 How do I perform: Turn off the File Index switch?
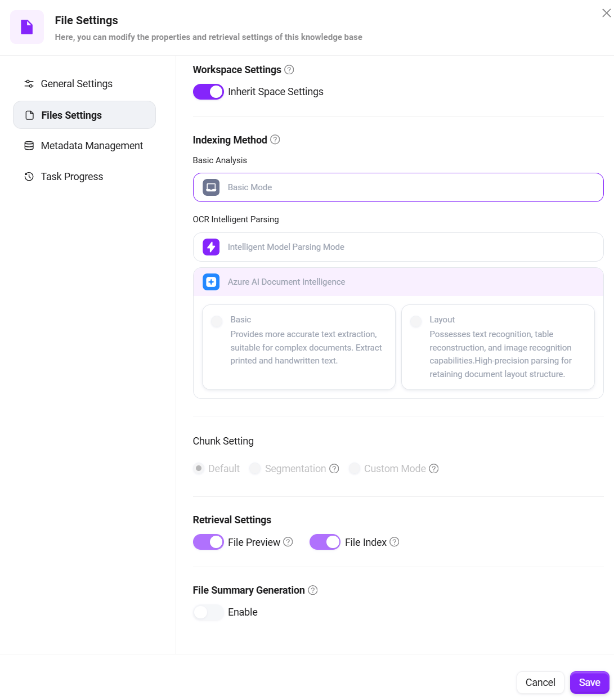coord(325,542)
